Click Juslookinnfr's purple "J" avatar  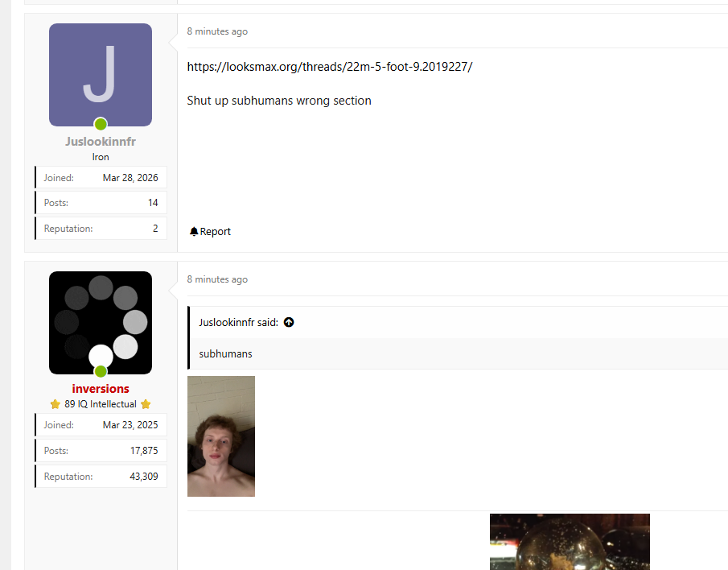tap(101, 74)
